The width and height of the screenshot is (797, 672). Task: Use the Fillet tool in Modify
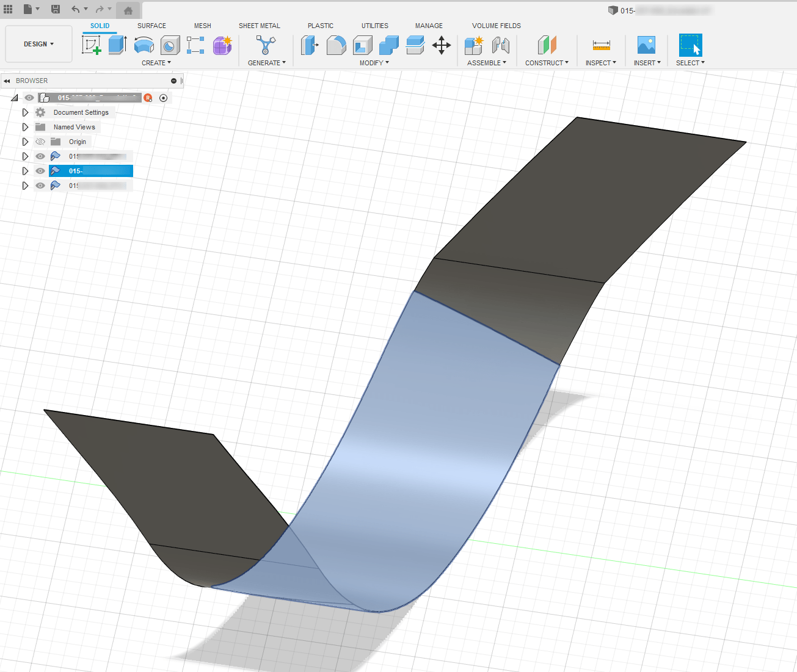coord(337,45)
